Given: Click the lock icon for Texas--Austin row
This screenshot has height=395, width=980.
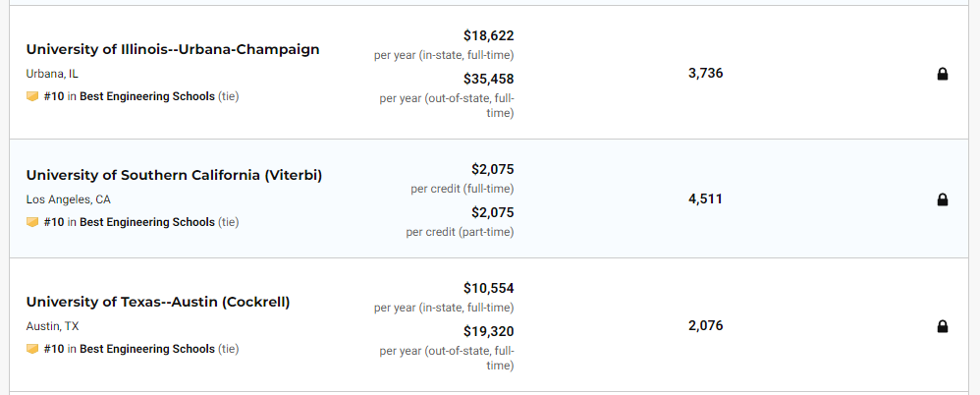Looking at the screenshot, I should click(942, 326).
